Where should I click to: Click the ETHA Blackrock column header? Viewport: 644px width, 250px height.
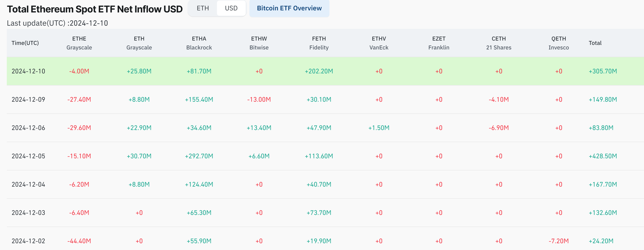(199, 43)
